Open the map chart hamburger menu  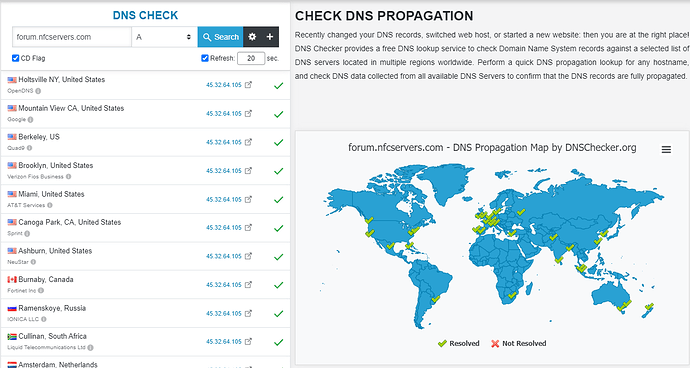tap(666, 150)
